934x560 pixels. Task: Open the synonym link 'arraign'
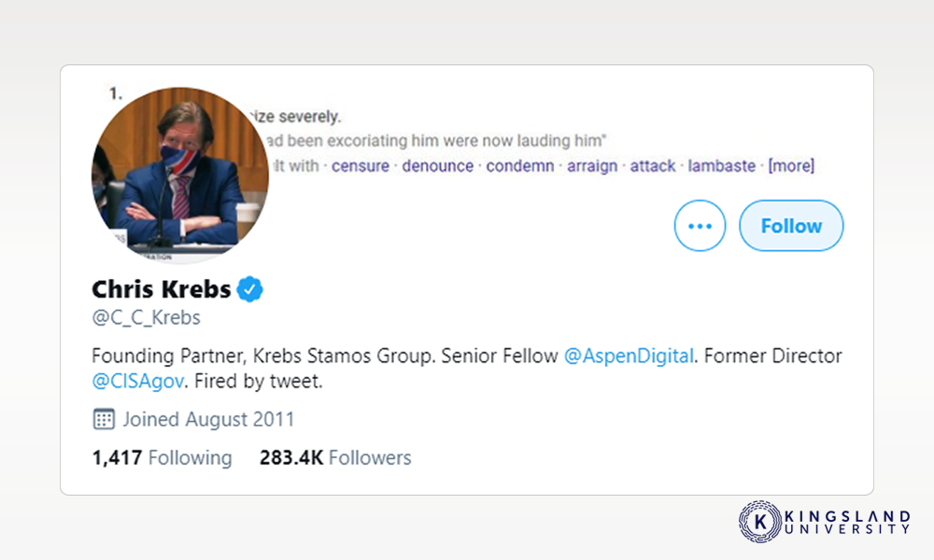click(592, 166)
